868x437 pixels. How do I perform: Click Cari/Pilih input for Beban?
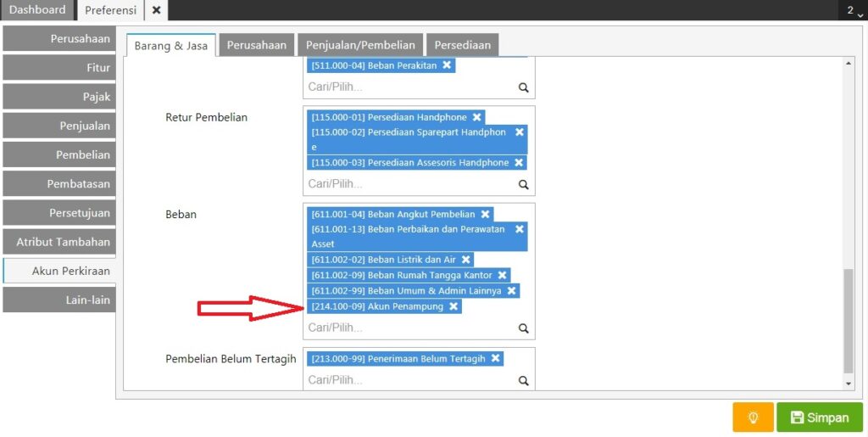(x=411, y=328)
